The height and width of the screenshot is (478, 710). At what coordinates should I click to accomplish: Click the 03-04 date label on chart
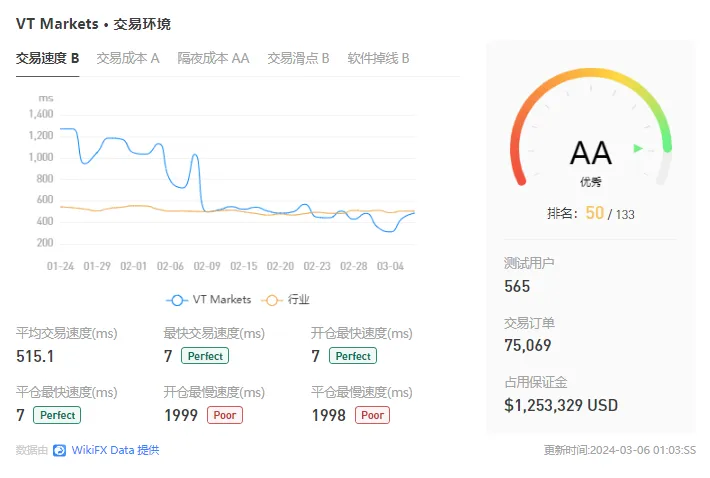pyautogui.click(x=390, y=266)
